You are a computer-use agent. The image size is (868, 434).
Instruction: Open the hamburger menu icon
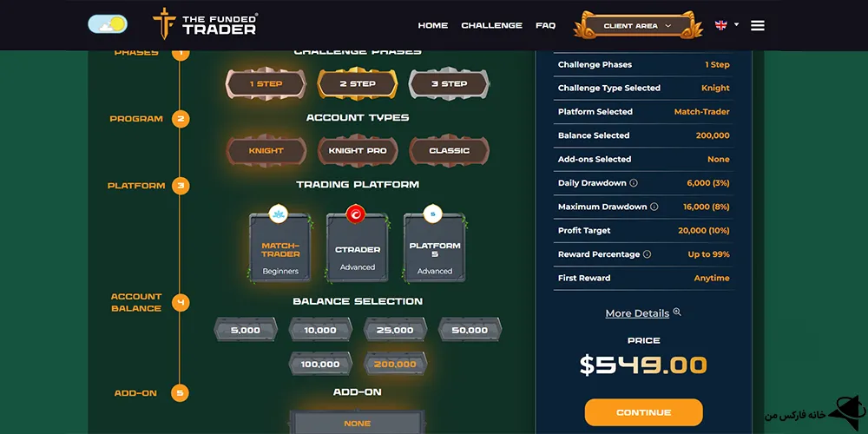coord(757,25)
